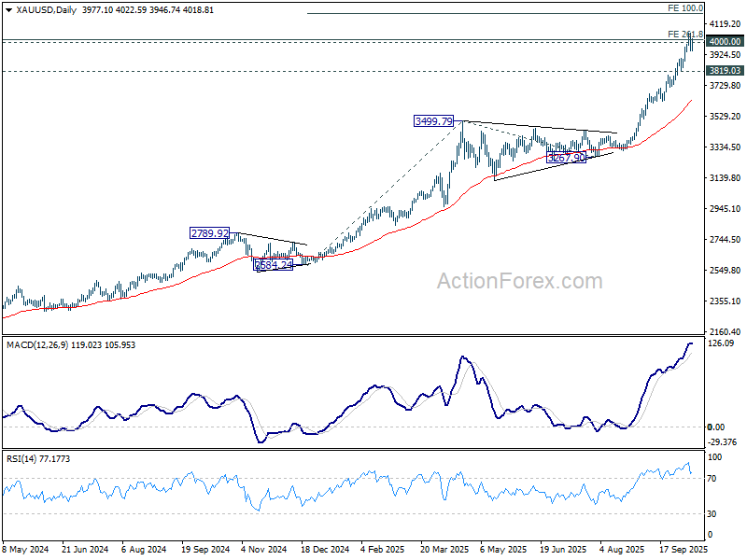The height and width of the screenshot is (560, 747).
Task: Select the 2584.24 price label
Action: click(x=274, y=265)
